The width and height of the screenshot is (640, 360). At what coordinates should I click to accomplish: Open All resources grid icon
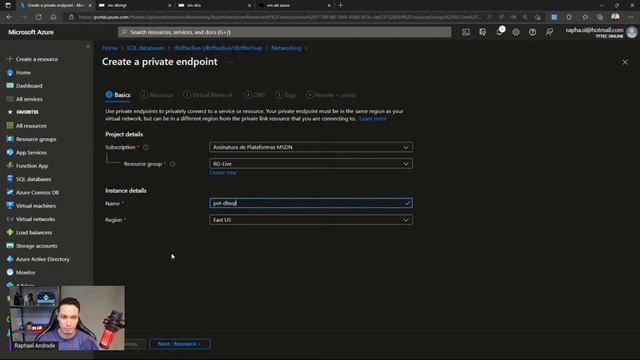click(10, 126)
